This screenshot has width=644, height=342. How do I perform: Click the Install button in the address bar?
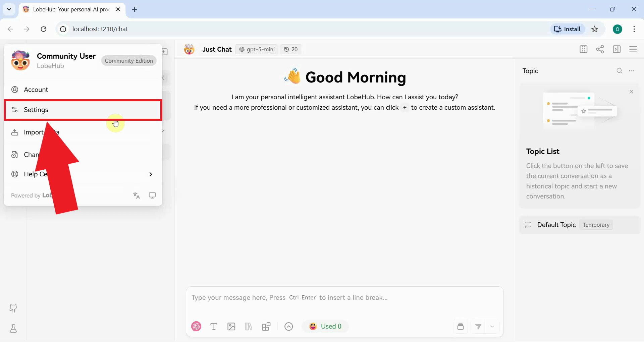568,29
